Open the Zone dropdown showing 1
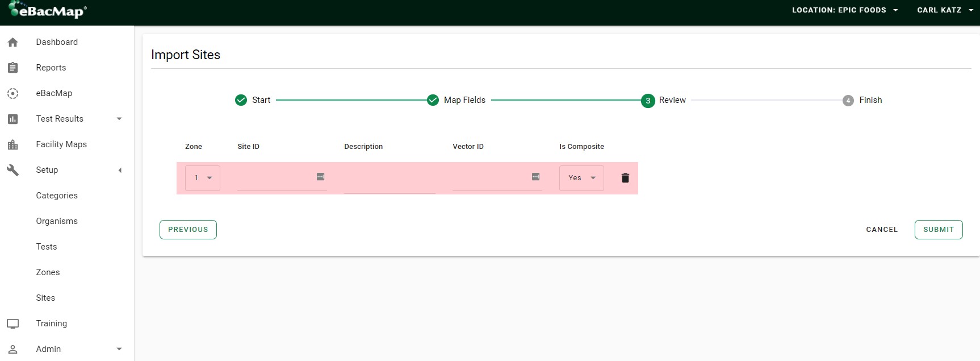 coord(203,178)
